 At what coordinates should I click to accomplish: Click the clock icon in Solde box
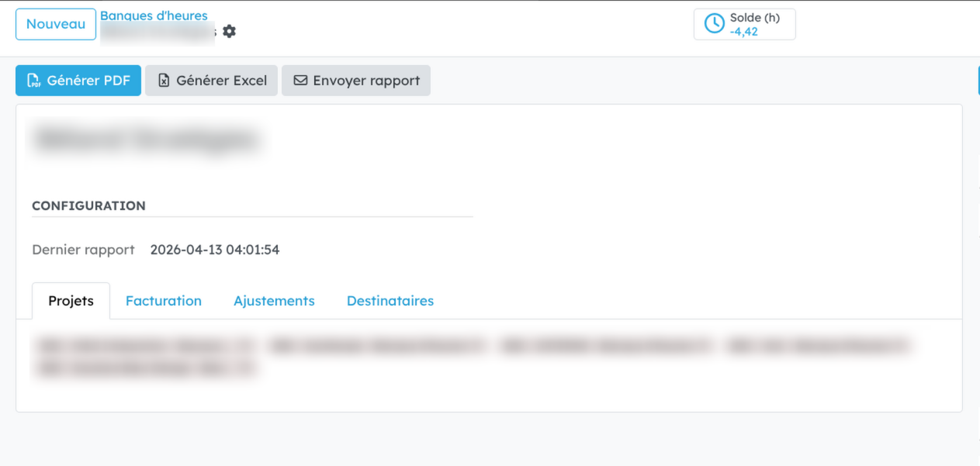714,24
